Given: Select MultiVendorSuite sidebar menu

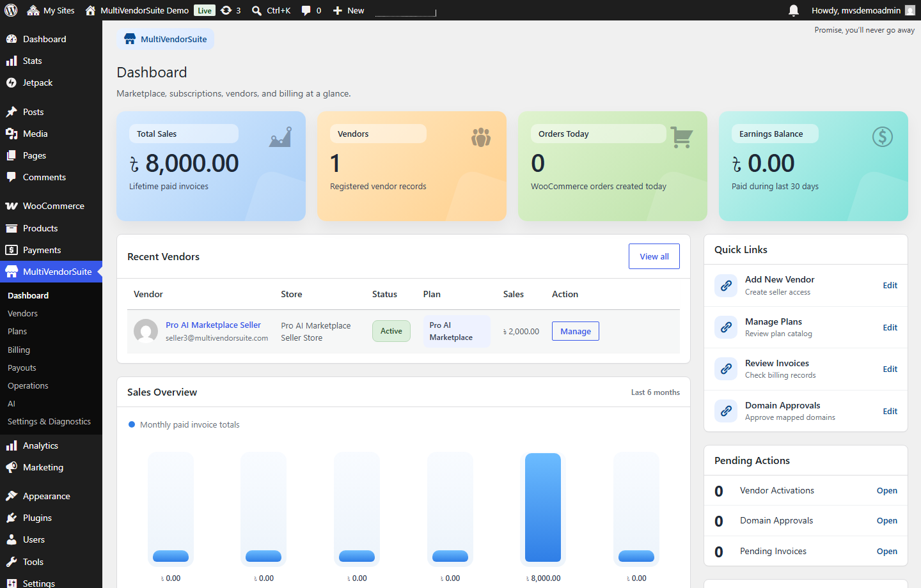Looking at the screenshot, I should pos(51,272).
